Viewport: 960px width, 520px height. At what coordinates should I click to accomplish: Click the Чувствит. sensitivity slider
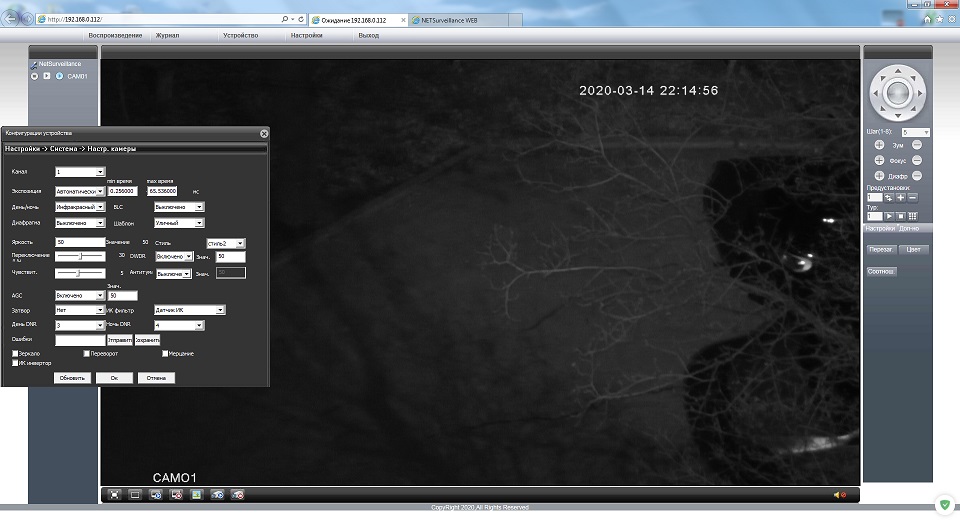coord(80,272)
